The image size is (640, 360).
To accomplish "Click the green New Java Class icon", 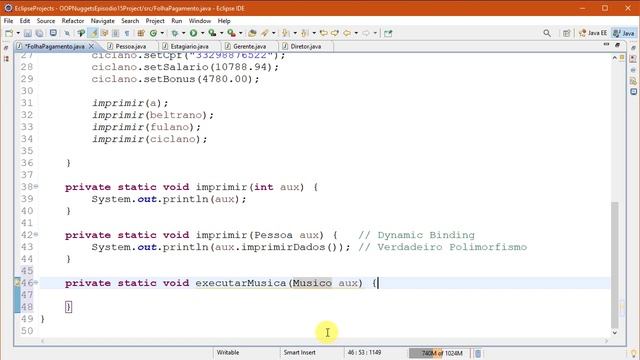I will point(153,33).
